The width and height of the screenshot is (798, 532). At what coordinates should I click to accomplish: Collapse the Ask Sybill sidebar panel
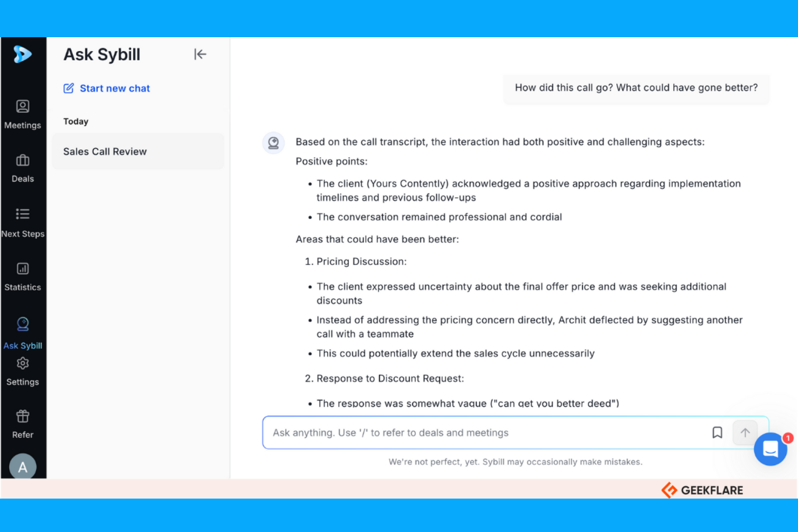(200, 54)
